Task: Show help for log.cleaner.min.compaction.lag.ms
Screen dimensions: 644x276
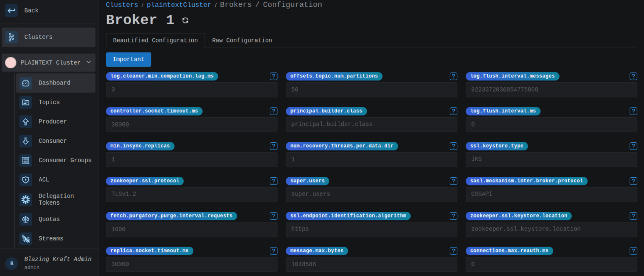Action: click(x=274, y=76)
